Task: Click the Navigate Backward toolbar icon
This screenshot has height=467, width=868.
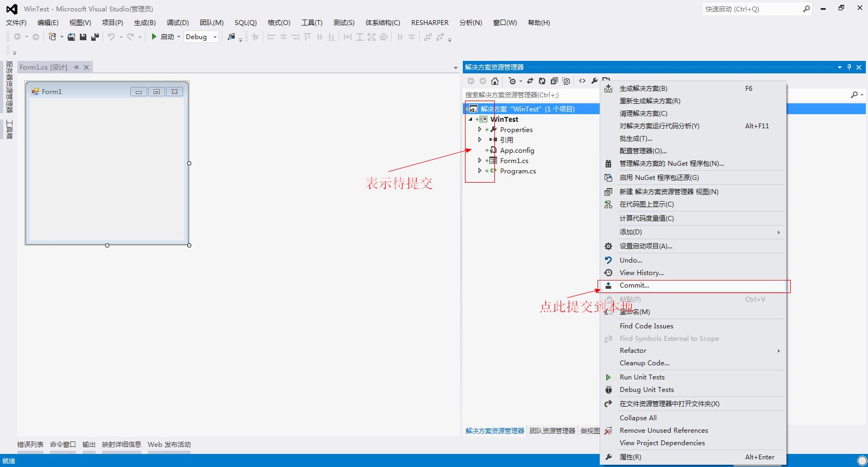Action: tap(17, 36)
